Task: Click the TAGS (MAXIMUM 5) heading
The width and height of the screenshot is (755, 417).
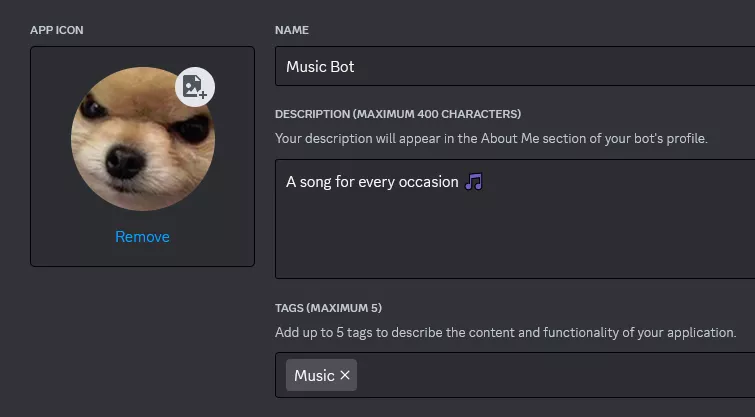Action: click(x=328, y=307)
